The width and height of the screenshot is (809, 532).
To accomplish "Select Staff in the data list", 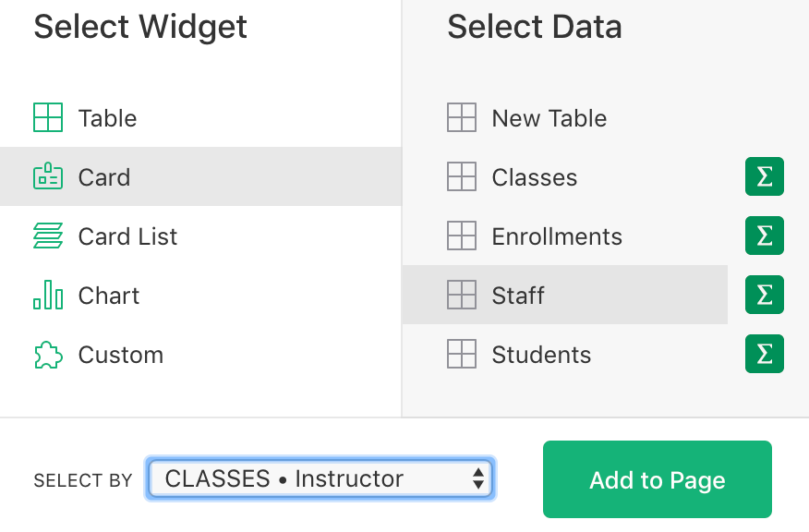I will 545,295.
